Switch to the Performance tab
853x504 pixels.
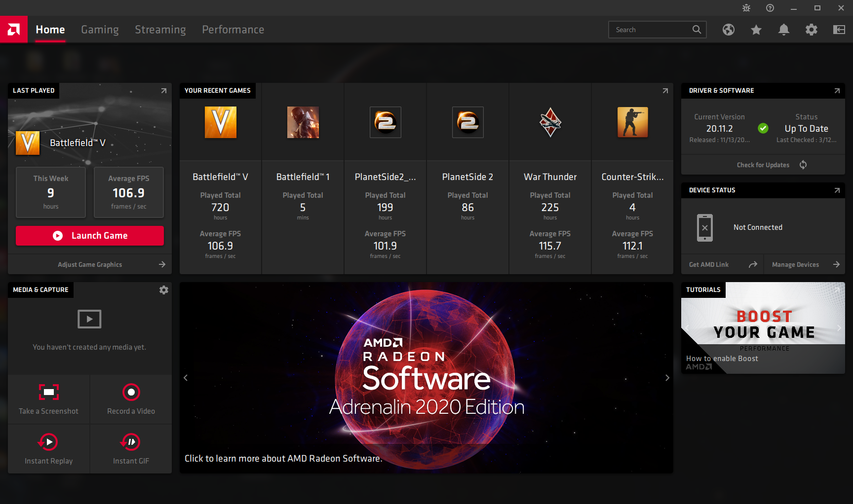pyautogui.click(x=233, y=30)
